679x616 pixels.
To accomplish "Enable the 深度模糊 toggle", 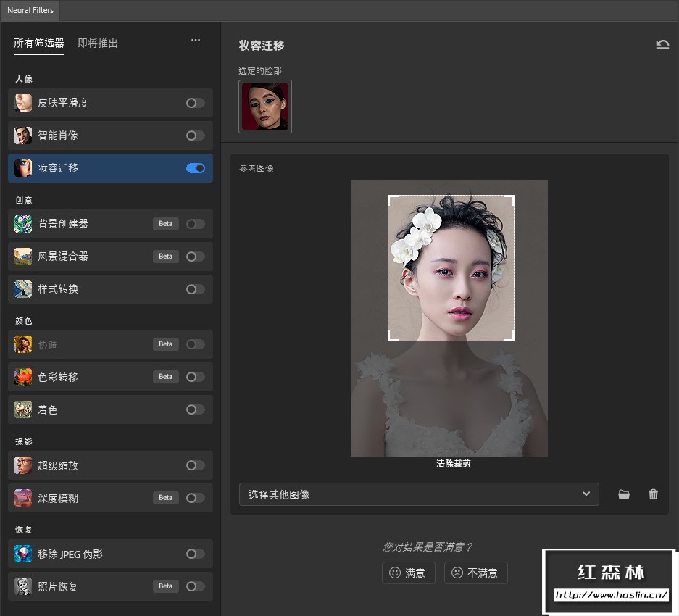I will 196,498.
